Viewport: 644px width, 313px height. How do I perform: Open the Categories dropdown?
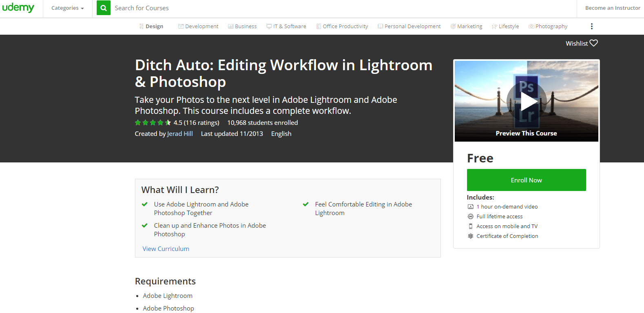tap(68, 8)
